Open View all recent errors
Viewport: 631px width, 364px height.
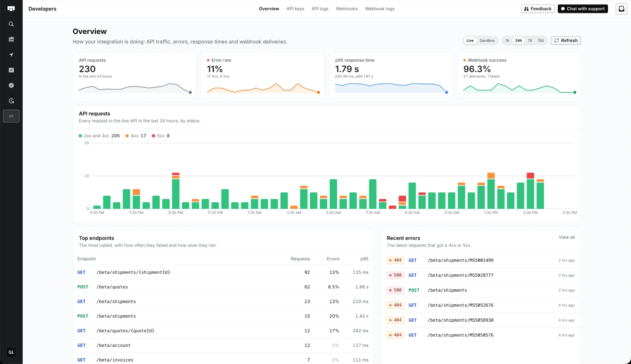[x=567, y=237]
